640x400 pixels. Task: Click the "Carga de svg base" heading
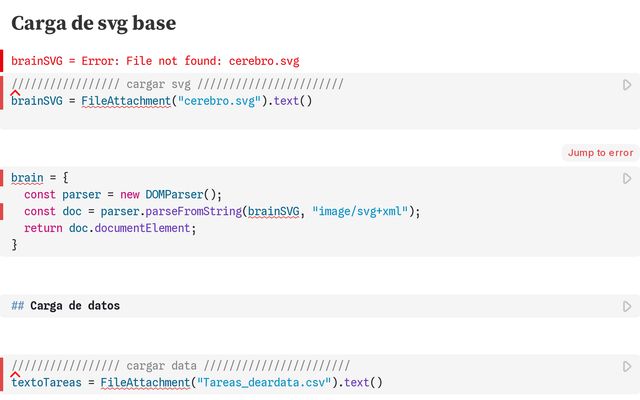point(93,23)
